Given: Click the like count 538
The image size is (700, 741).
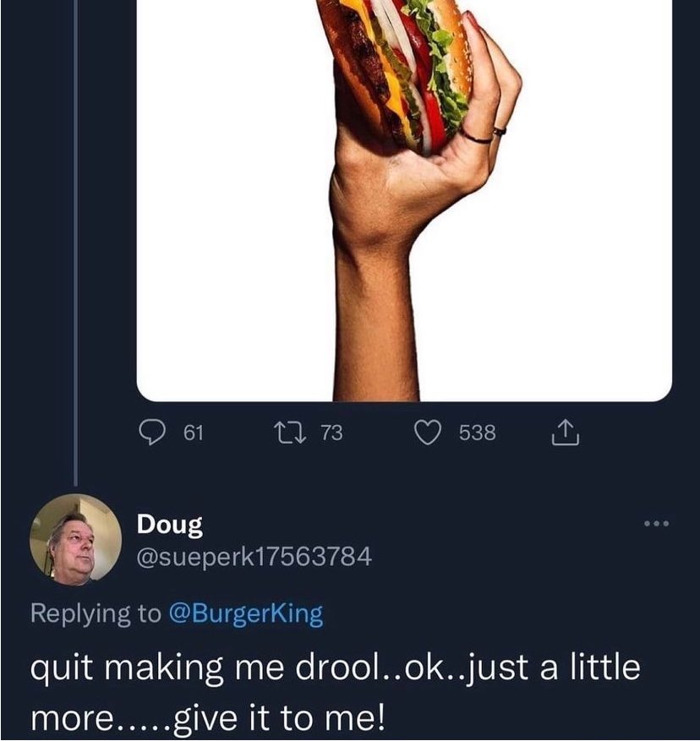Looking at the screenshot, I should pyautogui.click(x=478, y=433).
